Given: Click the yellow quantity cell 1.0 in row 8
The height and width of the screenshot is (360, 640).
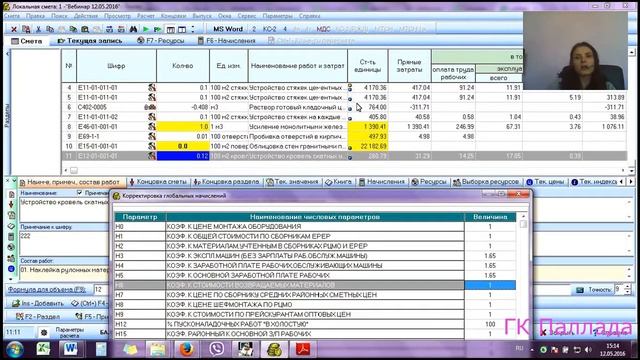Looking at the screenshot, I should click(x=183, y=127).
